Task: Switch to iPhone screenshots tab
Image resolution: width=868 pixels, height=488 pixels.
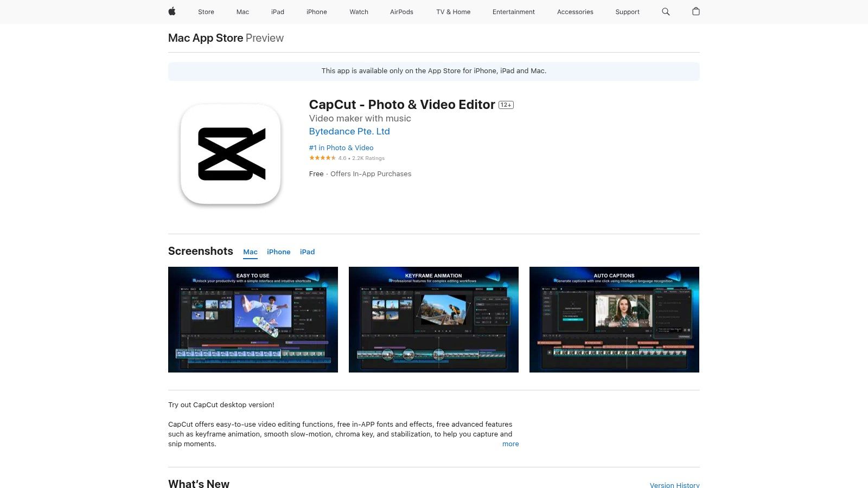Action: (278, 252)
